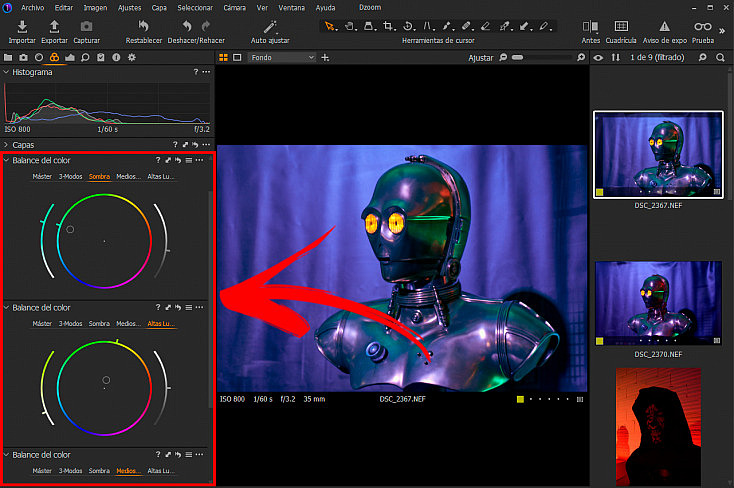Toggle the Prueba proofing glasses
Screen dimensions: 734x488
703,26
